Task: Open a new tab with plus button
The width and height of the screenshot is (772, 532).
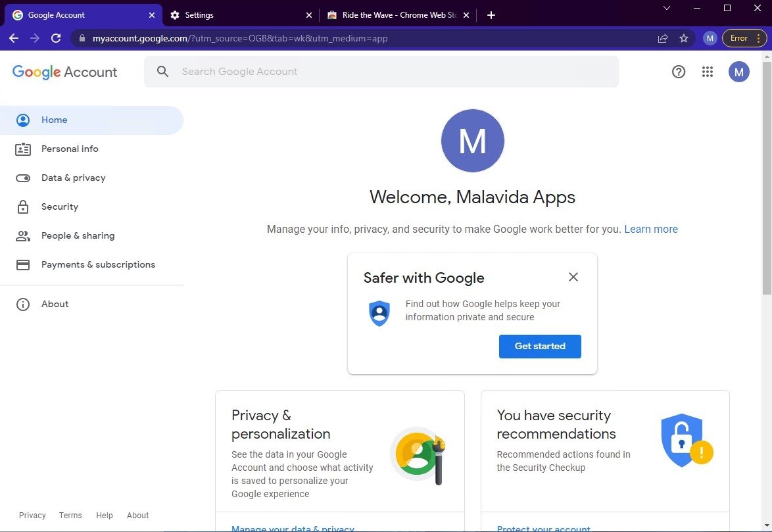Action: pyautogui.click(x=491, y=15)
